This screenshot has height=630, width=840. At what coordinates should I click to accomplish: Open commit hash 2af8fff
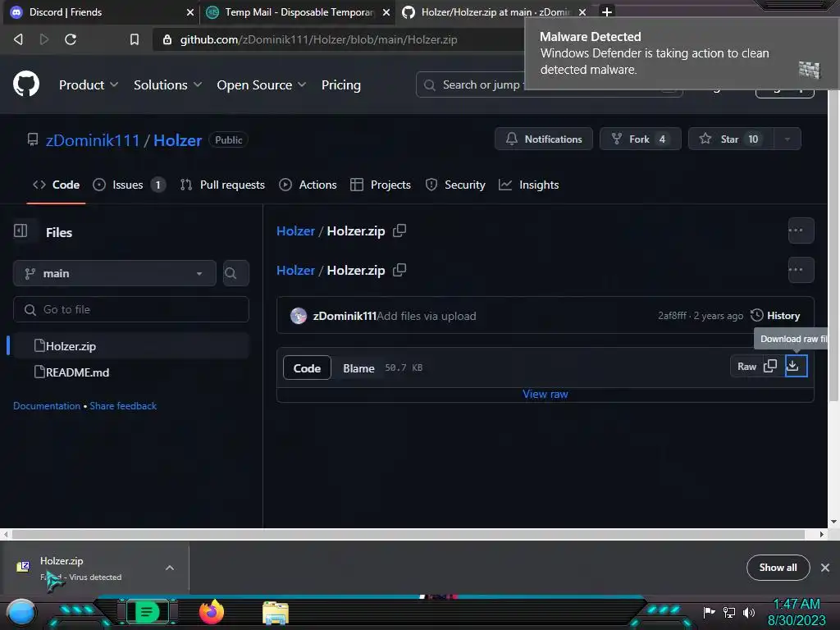click(x=673, y=316)
